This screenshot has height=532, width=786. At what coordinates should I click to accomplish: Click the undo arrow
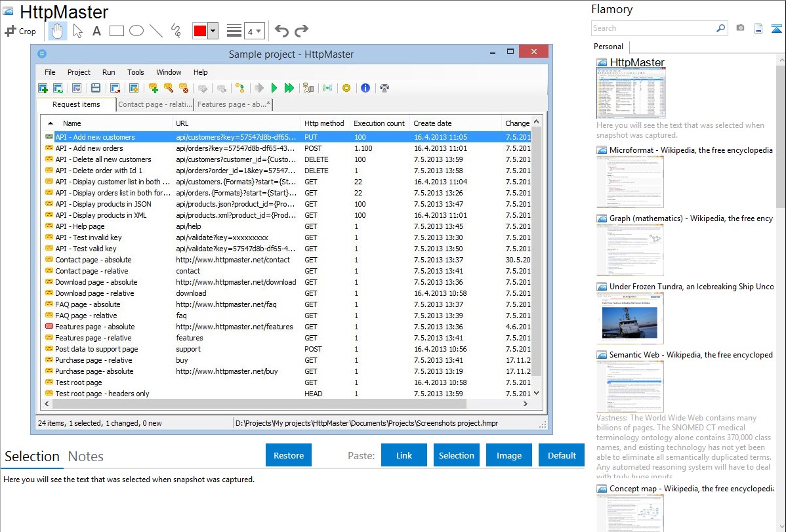[x=281, y=31]
